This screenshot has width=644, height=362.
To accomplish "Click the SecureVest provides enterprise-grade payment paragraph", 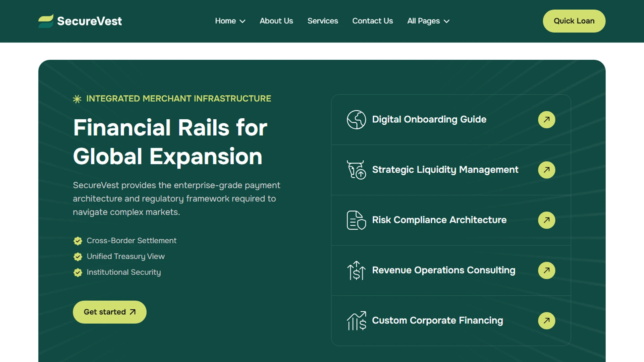I will pyautogui.click(x=176, y=199).
